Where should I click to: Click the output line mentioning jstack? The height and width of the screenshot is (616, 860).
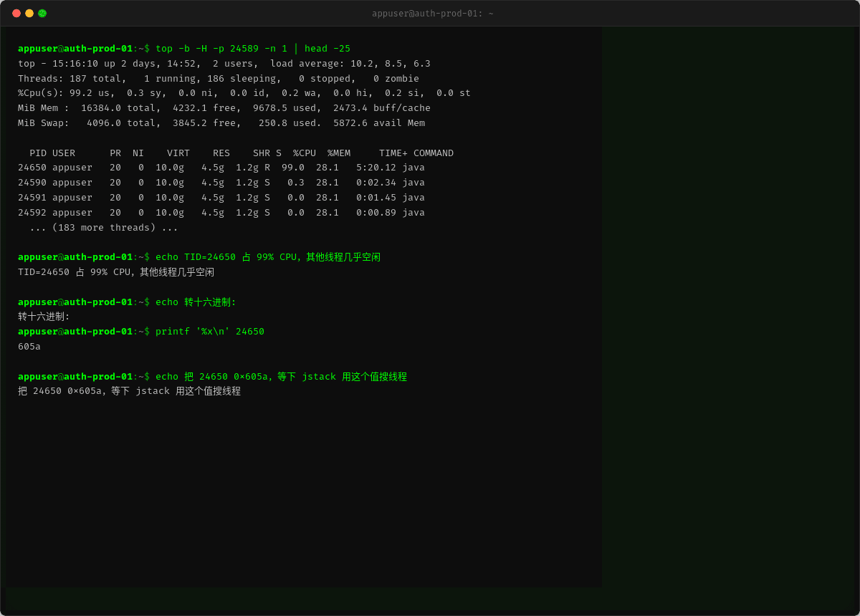point(130,391)
